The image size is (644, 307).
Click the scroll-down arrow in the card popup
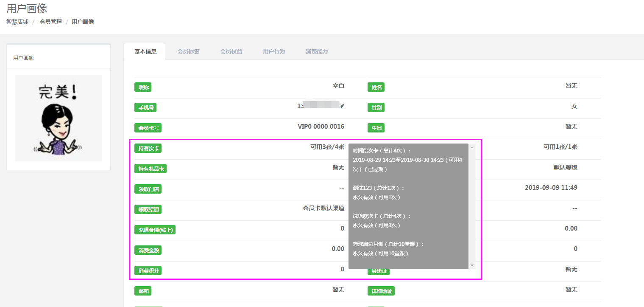[472, 265]
